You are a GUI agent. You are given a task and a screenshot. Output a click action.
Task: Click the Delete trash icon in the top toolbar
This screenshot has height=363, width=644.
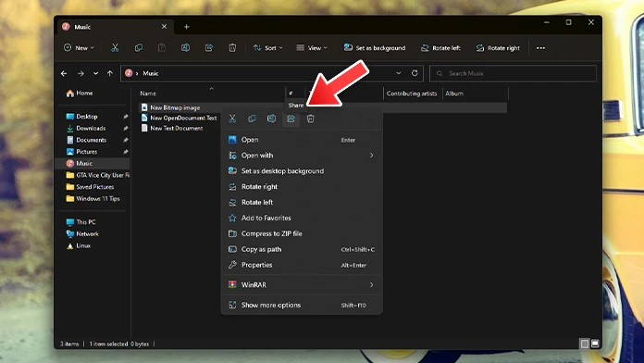point(232,48)
